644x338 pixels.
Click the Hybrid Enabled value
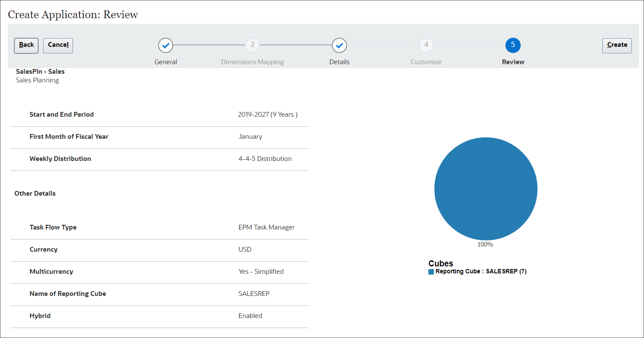pos(250,315)
